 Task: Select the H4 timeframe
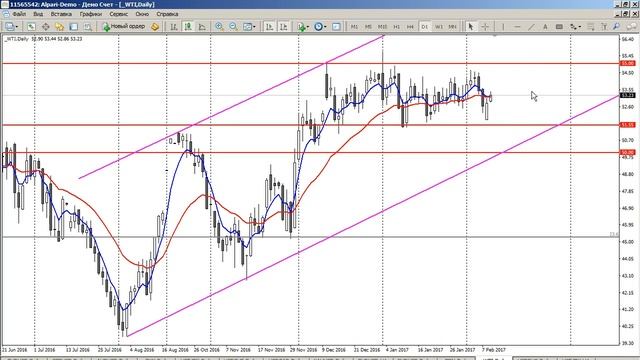[410, 27]
